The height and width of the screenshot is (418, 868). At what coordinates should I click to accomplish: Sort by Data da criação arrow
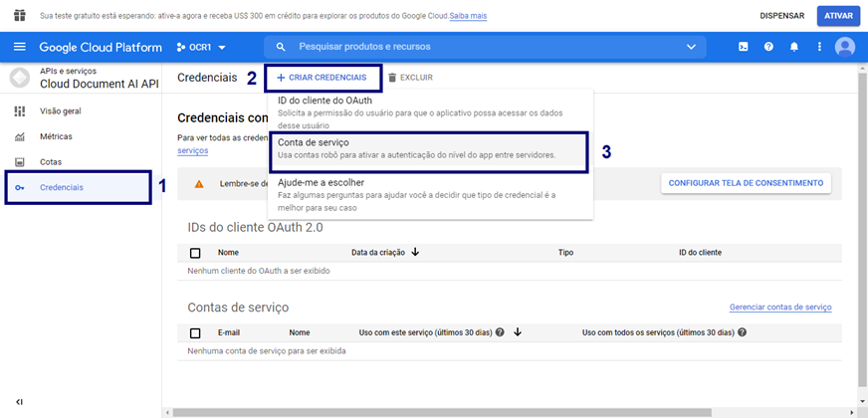[x=415, y=253]
